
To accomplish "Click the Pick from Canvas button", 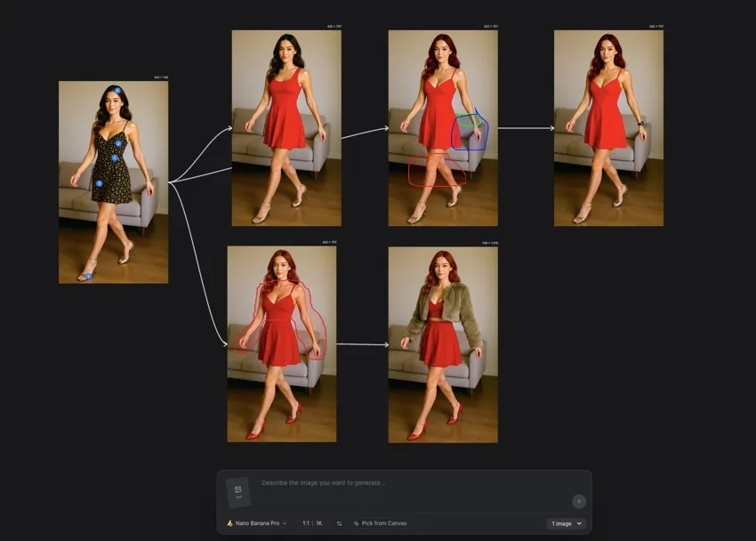I will click(x=381, y=523).
